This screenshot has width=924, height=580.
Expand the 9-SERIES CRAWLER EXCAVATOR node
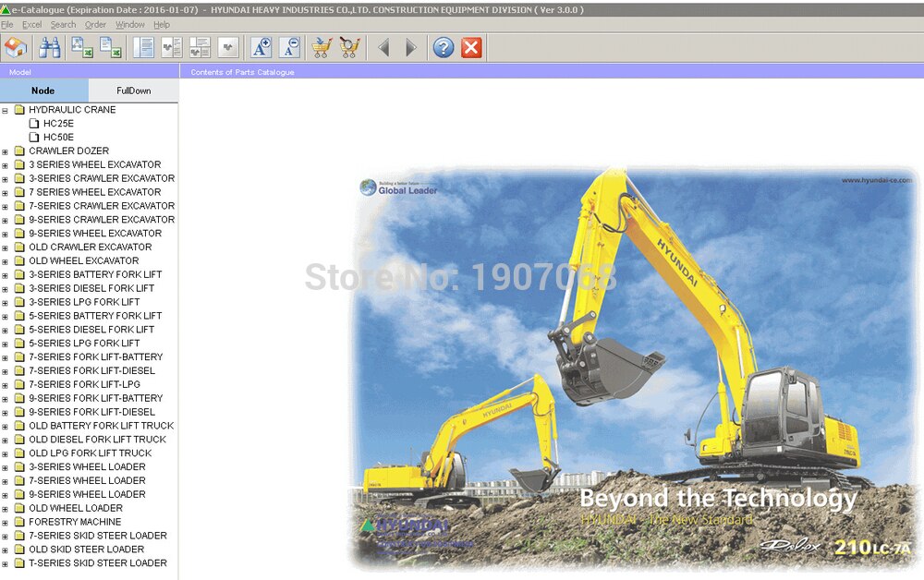(x=5, y=220)
